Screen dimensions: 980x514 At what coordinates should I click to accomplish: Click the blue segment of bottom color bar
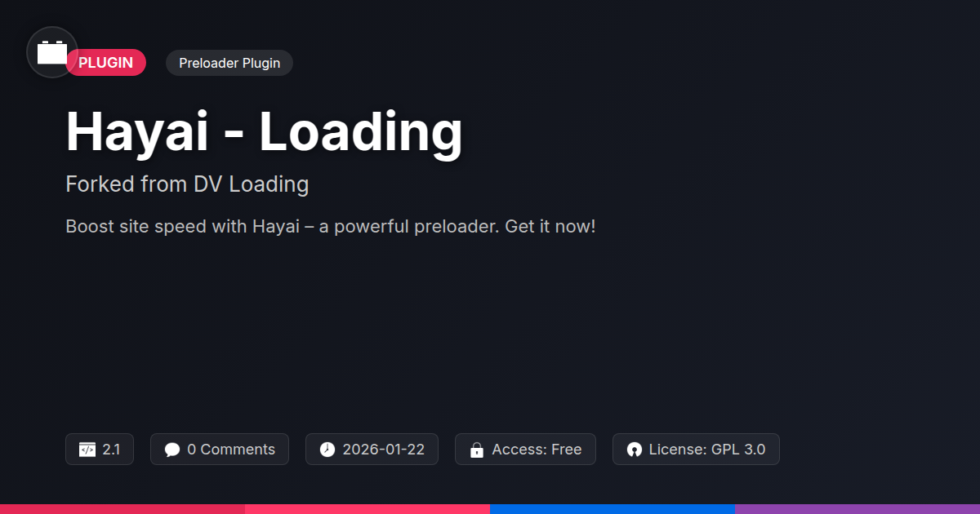(612, 509)
